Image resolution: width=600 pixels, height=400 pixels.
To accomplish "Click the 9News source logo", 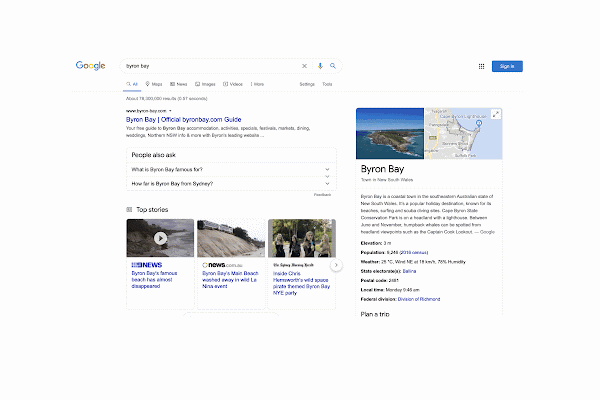I will point(147,265).
